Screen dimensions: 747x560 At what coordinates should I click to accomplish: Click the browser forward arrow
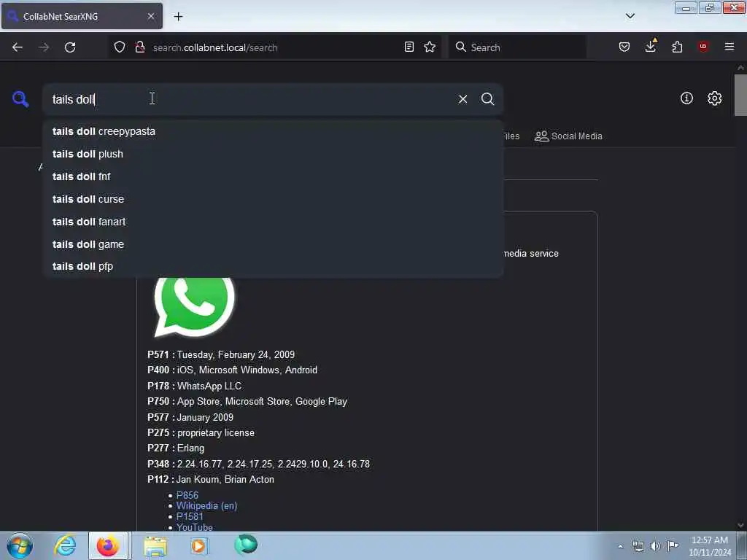[44, 47]
